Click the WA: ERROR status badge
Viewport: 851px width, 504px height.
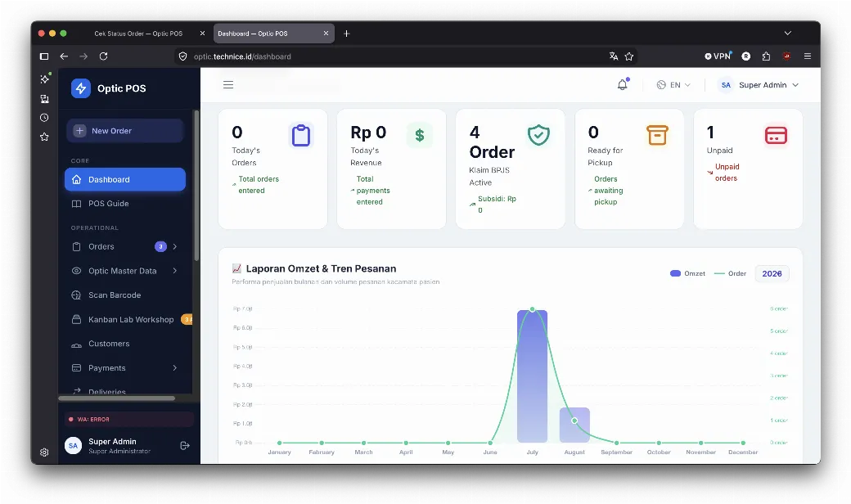(x=128, y=420)
